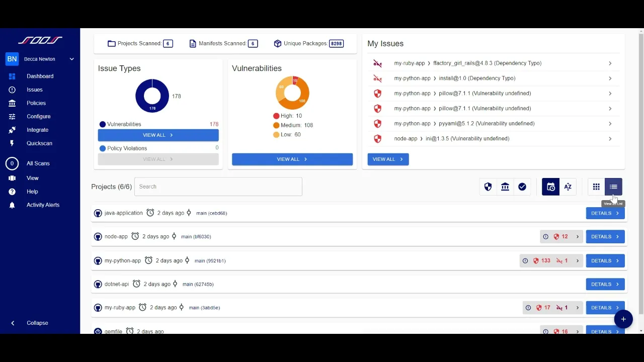Open Policies in the sidebar

tap(36, 103)
